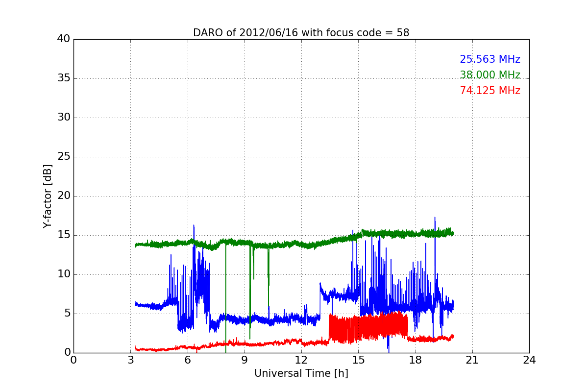Click the x-axis tick label '24'
588x392 pixels.
[x=529, y=360]
